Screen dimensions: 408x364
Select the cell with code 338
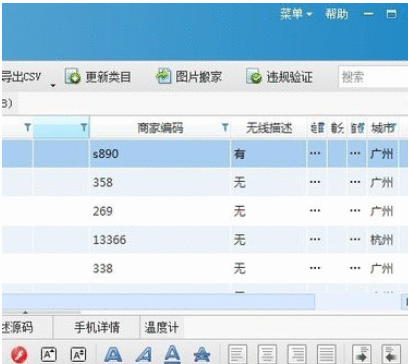[x=160, y=268]
